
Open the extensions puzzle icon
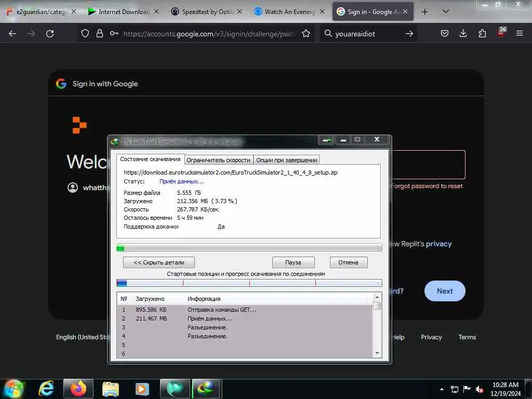(x=482, y=33)
